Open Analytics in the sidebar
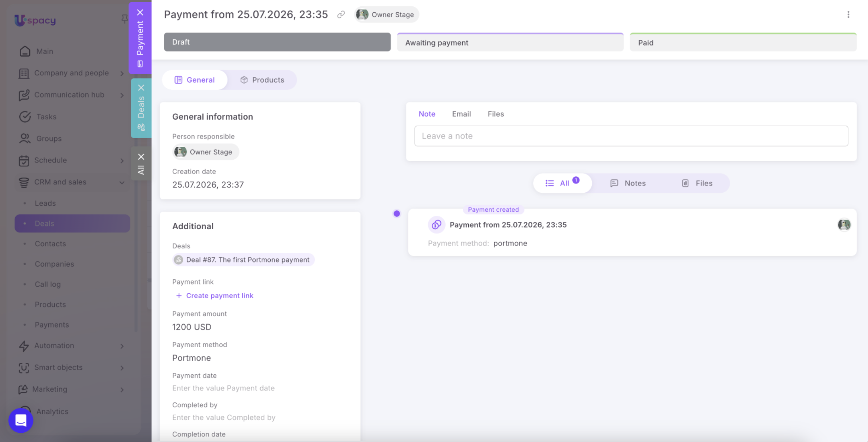 pos(52,412)
